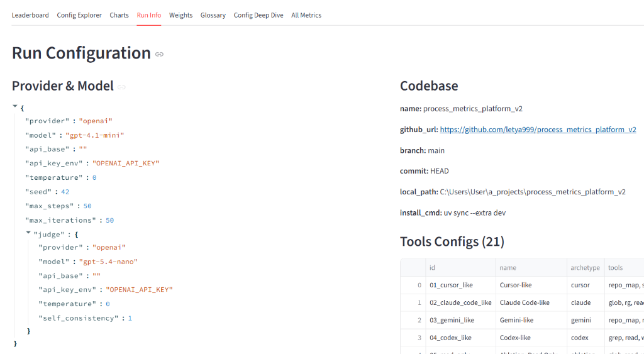
Task: Click the self_consistency value 1
Action: click(x=130, y=318)
